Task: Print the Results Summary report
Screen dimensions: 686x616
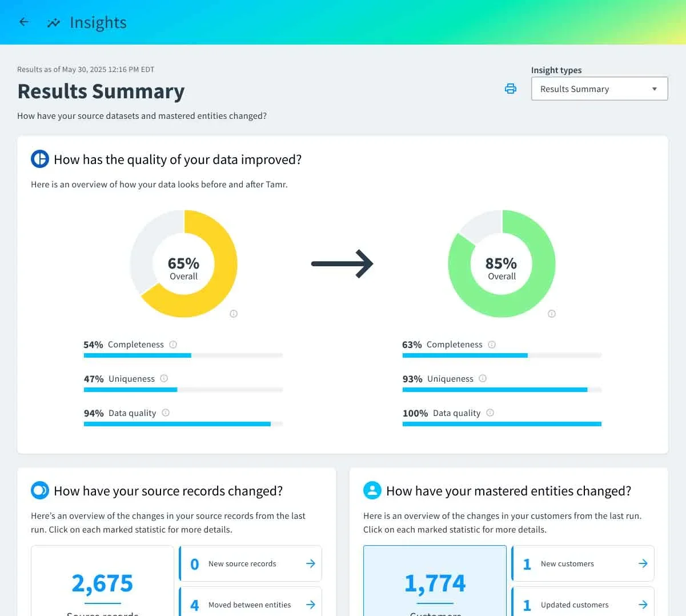Action: [x=511, y=89]
